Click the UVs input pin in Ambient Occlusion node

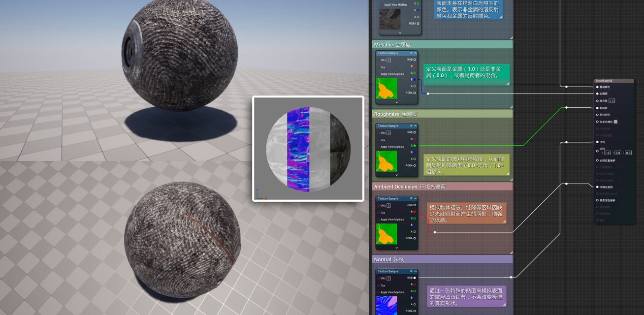point(378,205)
